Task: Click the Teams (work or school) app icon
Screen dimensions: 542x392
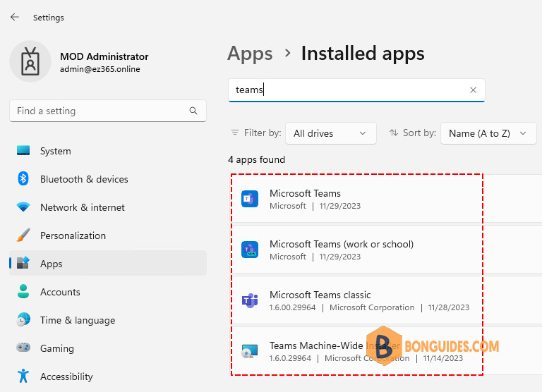Action: point(250,250)
